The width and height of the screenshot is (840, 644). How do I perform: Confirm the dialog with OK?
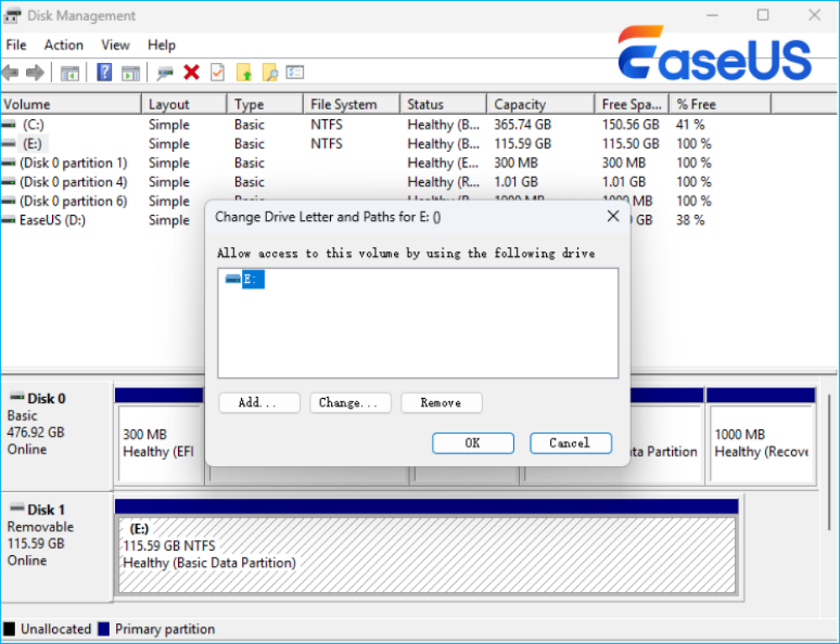click(x=473, y=443)
